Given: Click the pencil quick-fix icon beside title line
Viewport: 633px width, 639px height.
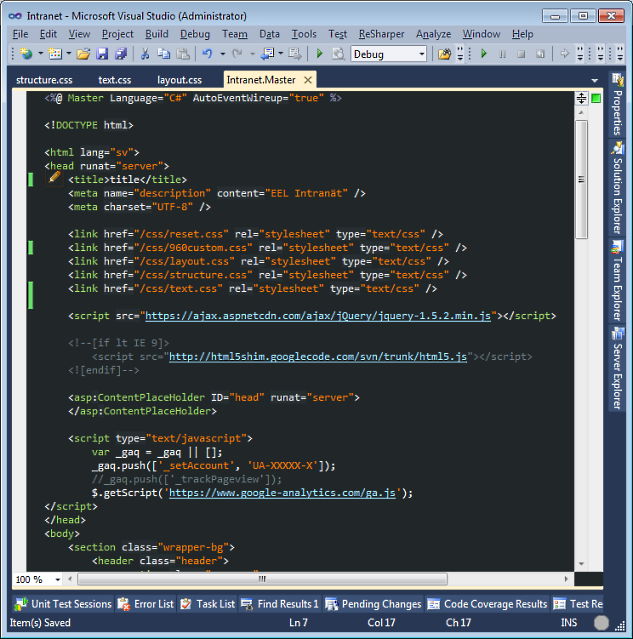Looking at the screenshot, I should point(54,177).
